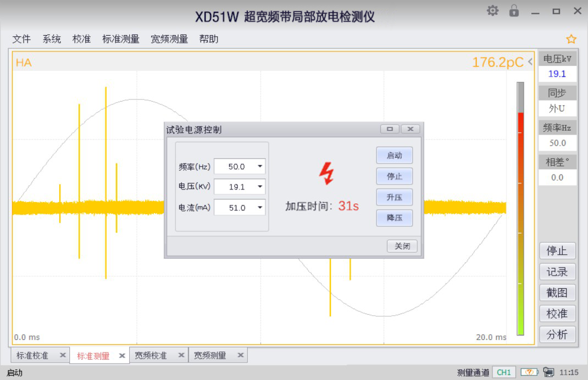Close the 宽频测量 tab using its X
588x380 pixels.
[240, 355]
